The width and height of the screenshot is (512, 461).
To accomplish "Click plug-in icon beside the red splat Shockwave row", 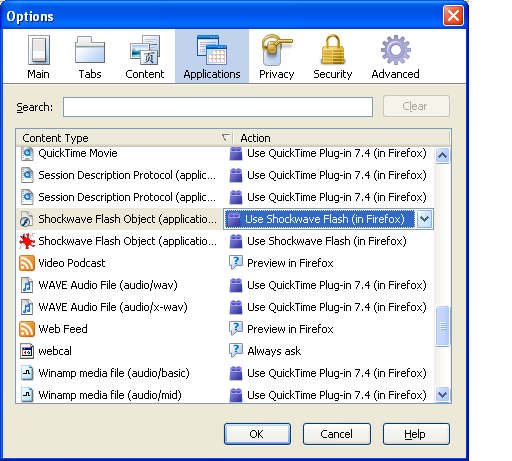I will pyautogui.click(x=236, y=241).
